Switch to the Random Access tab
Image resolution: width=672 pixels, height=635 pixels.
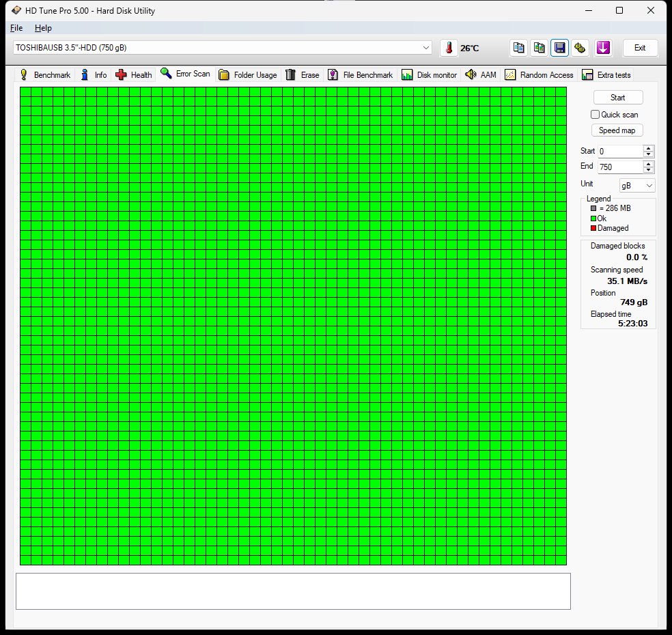click(539, 75)
